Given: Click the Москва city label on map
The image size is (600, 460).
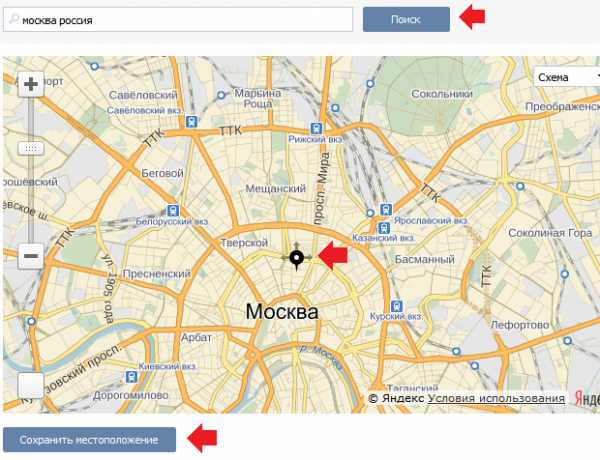Looking at the screenshot, I should 282,312.
